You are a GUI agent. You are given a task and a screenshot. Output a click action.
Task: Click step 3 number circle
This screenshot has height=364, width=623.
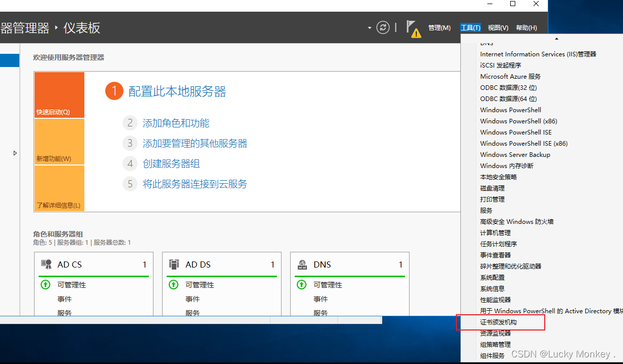130,143
